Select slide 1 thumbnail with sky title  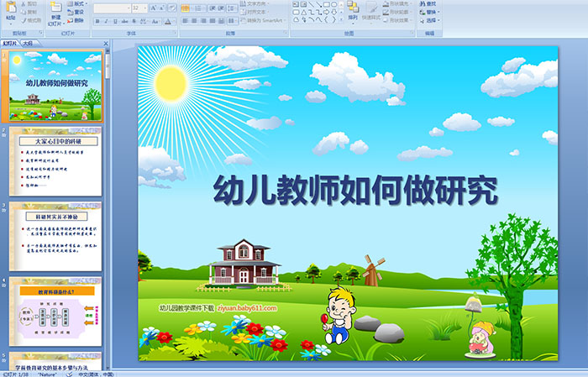click(55, 86)
